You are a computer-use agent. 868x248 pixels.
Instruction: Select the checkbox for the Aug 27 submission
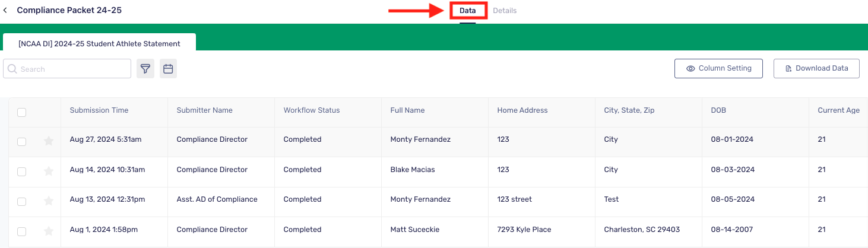tap(22, 142)
